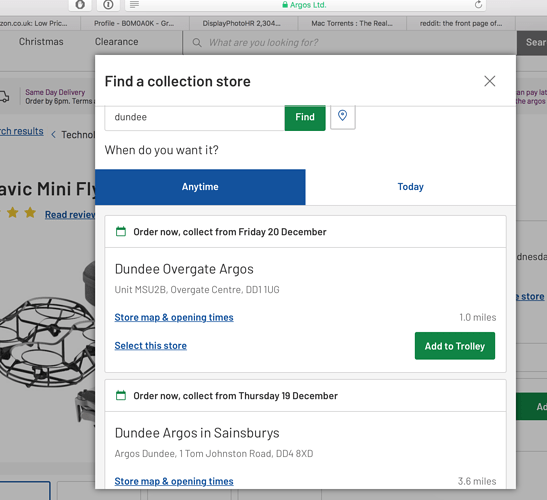
Task: Switch to the Profile - B0M0A0K tab
Action: 135,23
